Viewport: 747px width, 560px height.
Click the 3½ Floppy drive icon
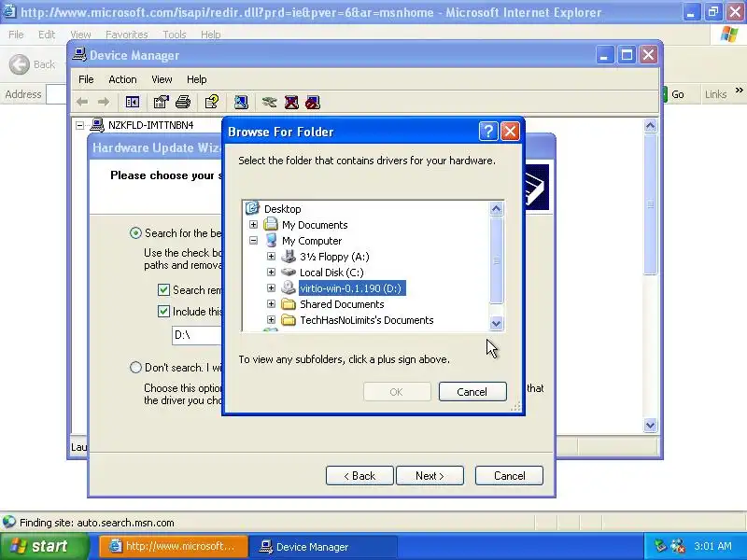[x=289, y=256]
